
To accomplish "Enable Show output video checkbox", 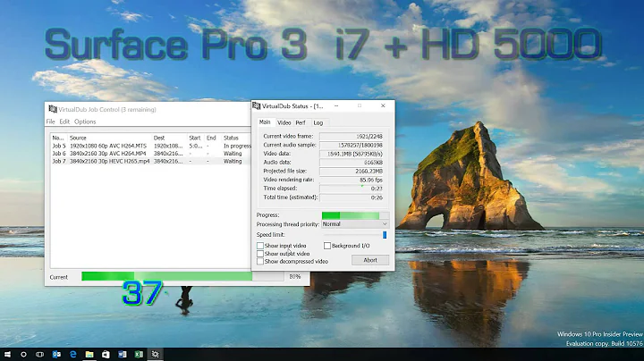I will [x=260, y=254].
